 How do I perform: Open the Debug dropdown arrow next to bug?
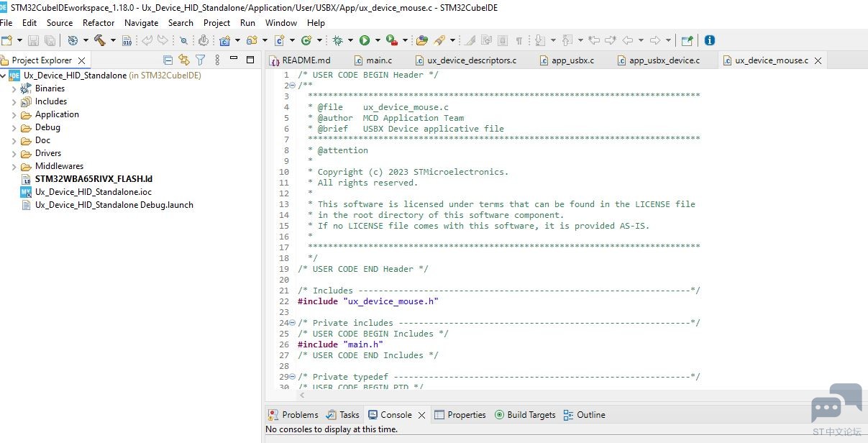350,40
